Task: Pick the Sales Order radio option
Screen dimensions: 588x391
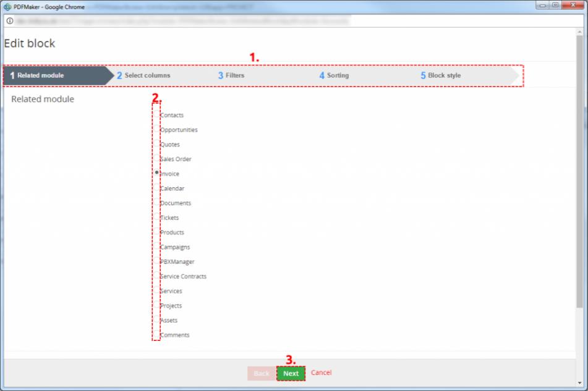Action: (157, 159)
